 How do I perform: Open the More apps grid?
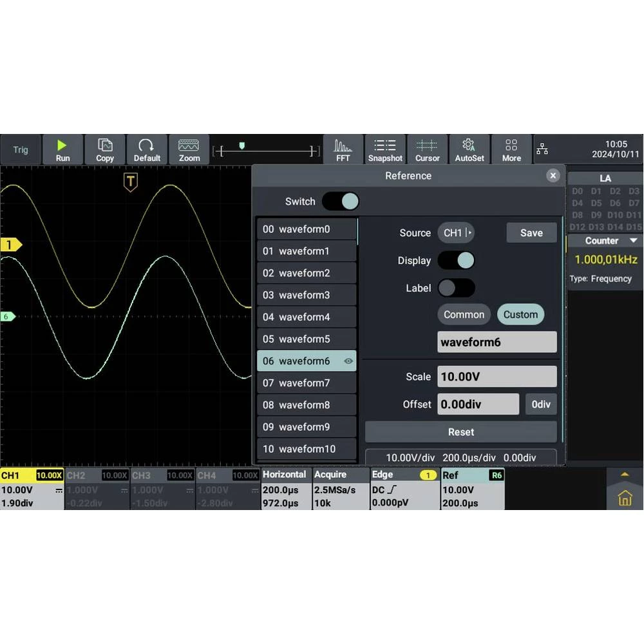(x=511, y=150)
